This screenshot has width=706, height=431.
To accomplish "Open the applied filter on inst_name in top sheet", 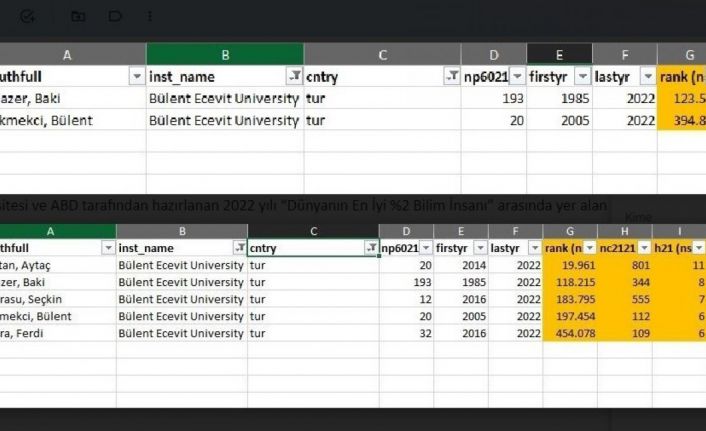I will pos(294,76).
